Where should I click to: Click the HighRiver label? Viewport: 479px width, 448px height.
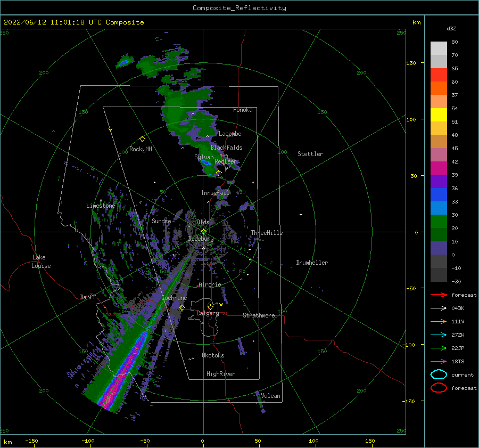click(x=221, y=374)
